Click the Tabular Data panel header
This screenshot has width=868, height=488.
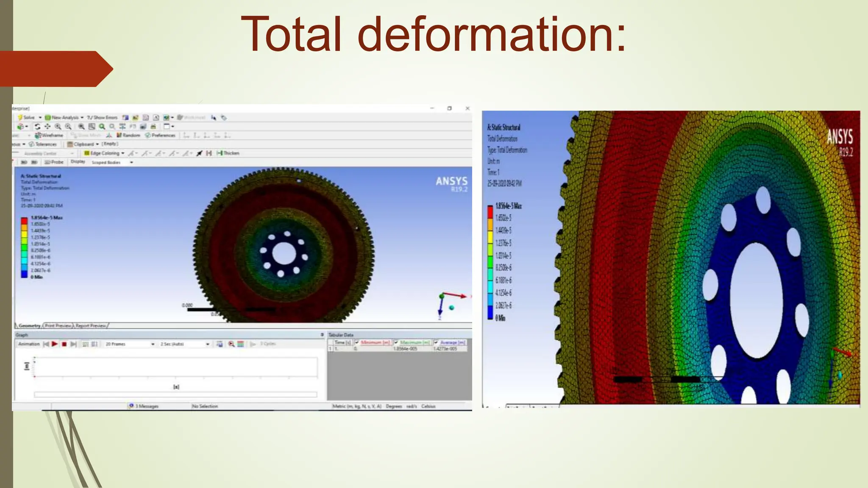[399, 335]
